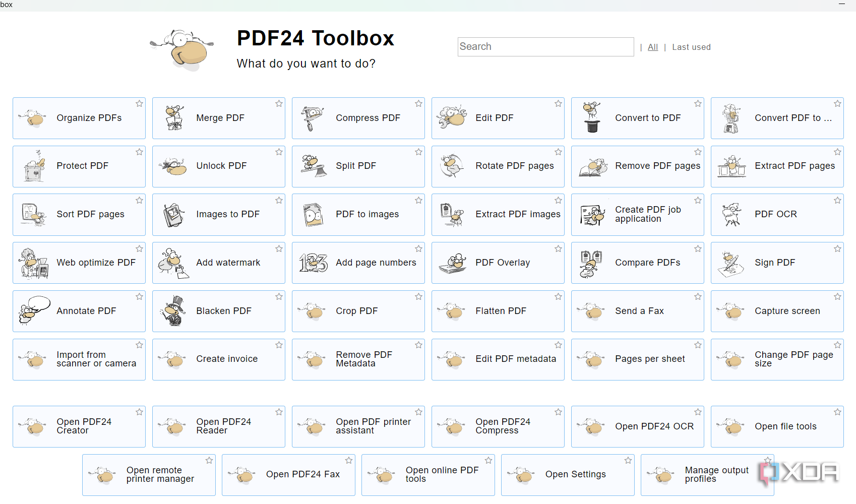Image resolution: width=856 pixels, height=504 pixels.
Task: Open the Compare PDFs icon
Action: (591, 264)
